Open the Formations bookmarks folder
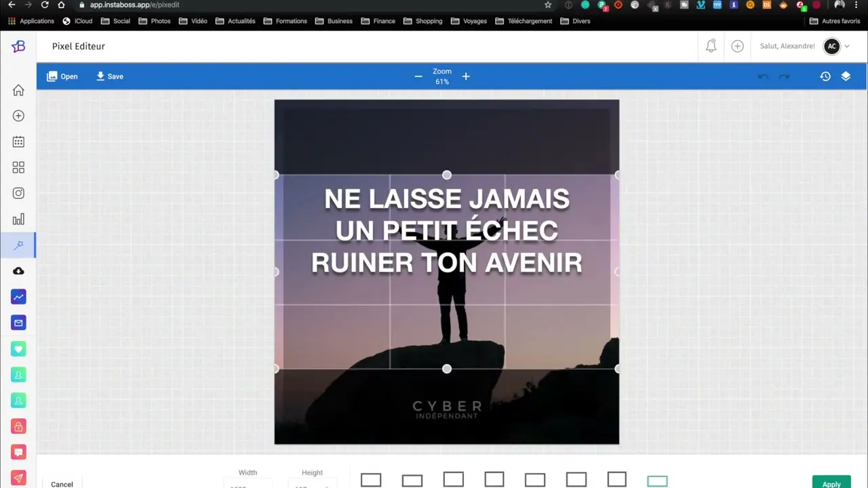This screenshot has width=868, height=488. click(x=291, y=21)
